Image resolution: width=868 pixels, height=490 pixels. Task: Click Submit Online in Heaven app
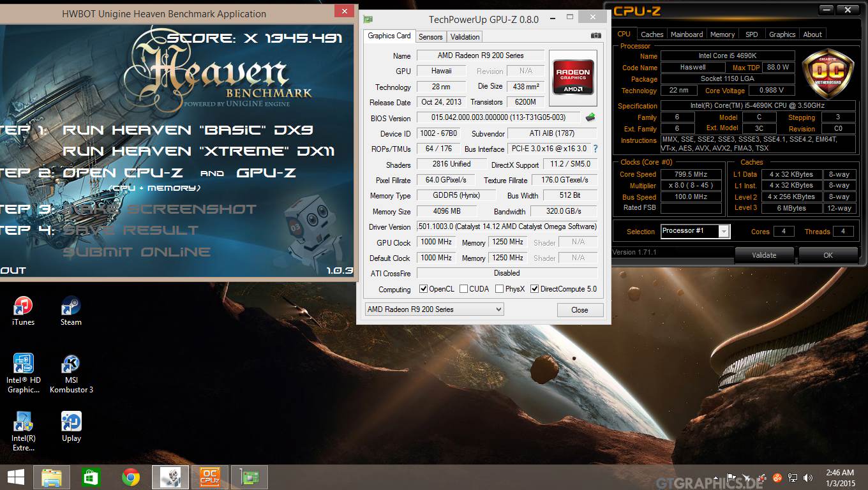coord(137,252)
